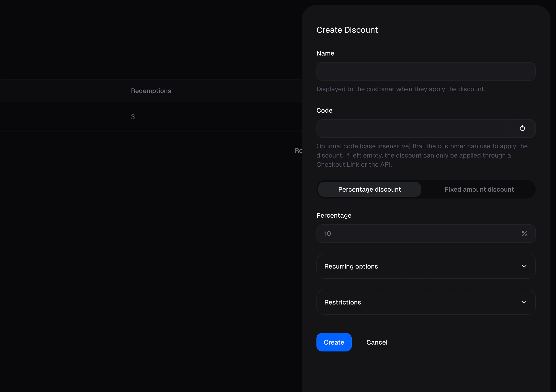Click the Redemptions column header
This screenshot has height=392, width=556.
(x=151, y=91)
